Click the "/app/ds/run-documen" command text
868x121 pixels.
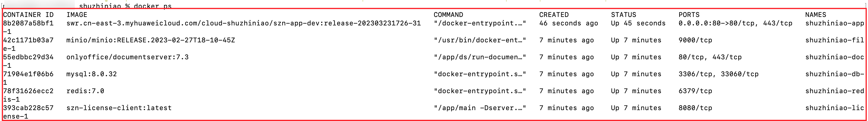click(x=480, y=57)
